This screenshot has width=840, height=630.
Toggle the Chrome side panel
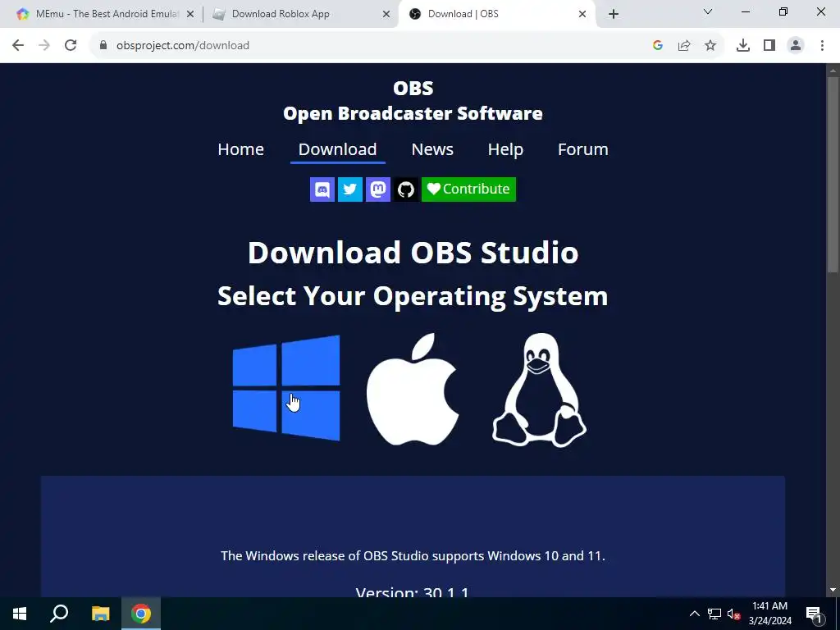[x=769, y=46]
